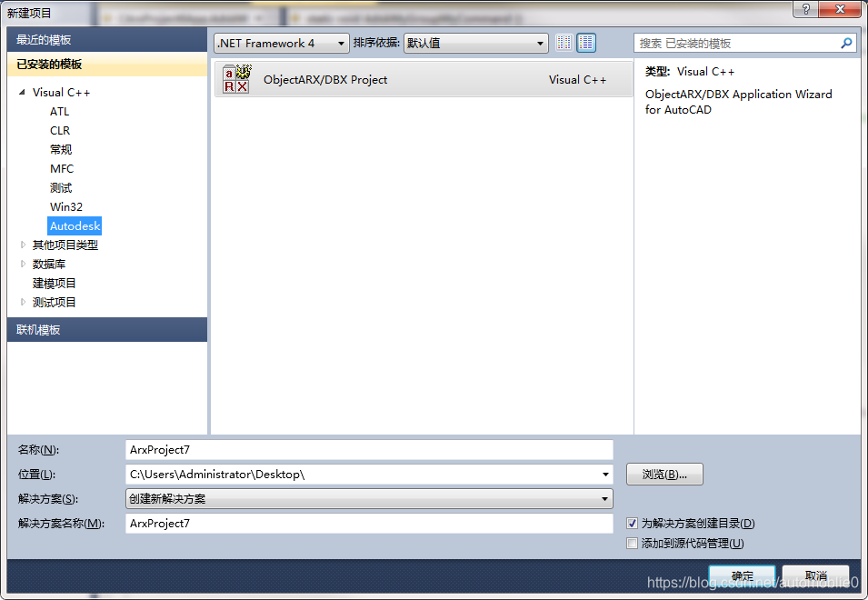Open the location path dropdown
868x600 pixels.
(x=605, y=475)
